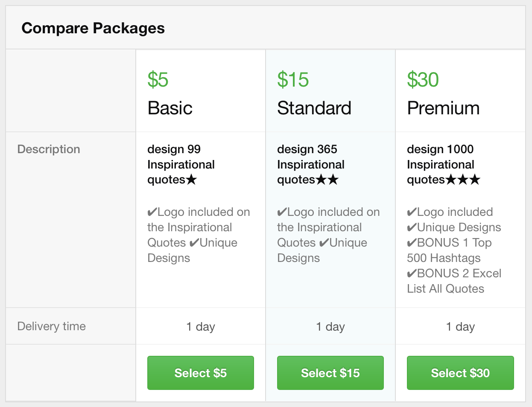Click the $5 price of Basic package
532x407 pixels.
158,80
